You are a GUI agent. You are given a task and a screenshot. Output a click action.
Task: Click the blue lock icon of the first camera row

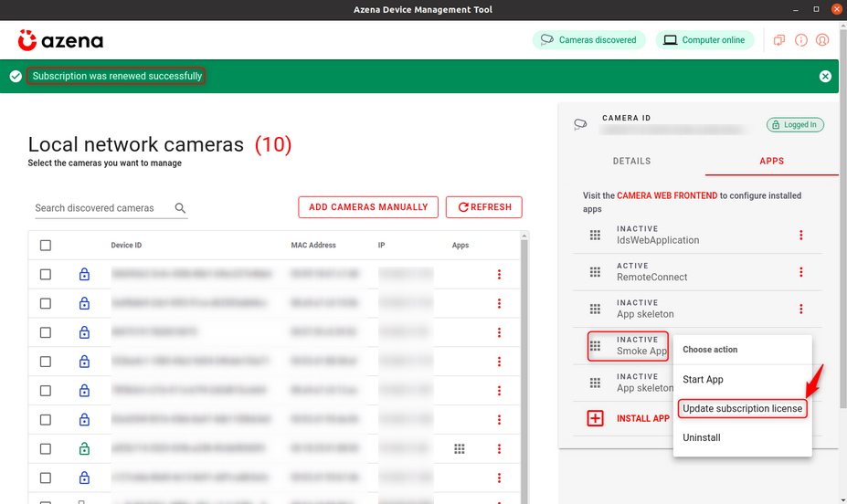coord(84,274)
